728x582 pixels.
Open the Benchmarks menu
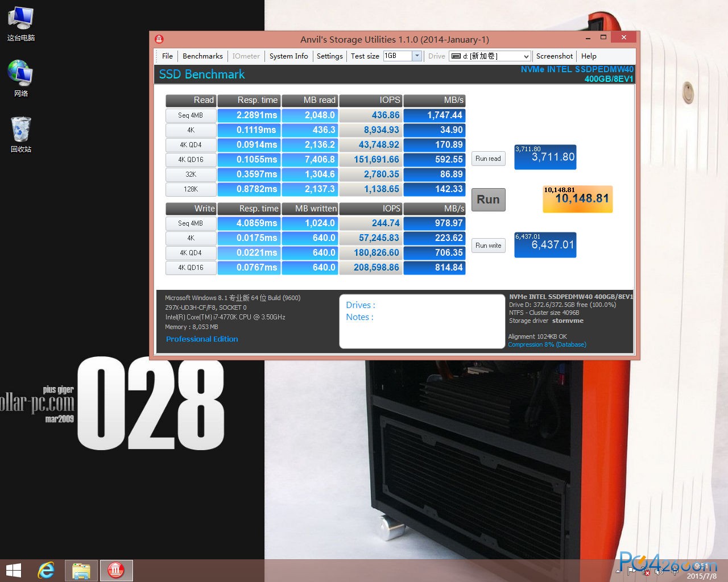click(x=202, y=56)
